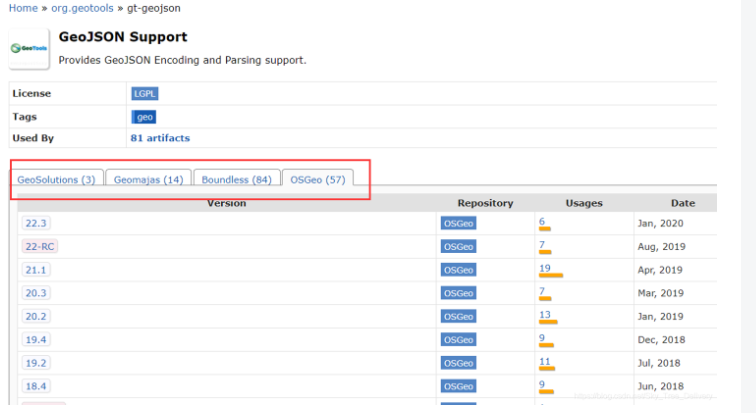Open version 18.4
This screenshot has height=413, width=756.
36,386
